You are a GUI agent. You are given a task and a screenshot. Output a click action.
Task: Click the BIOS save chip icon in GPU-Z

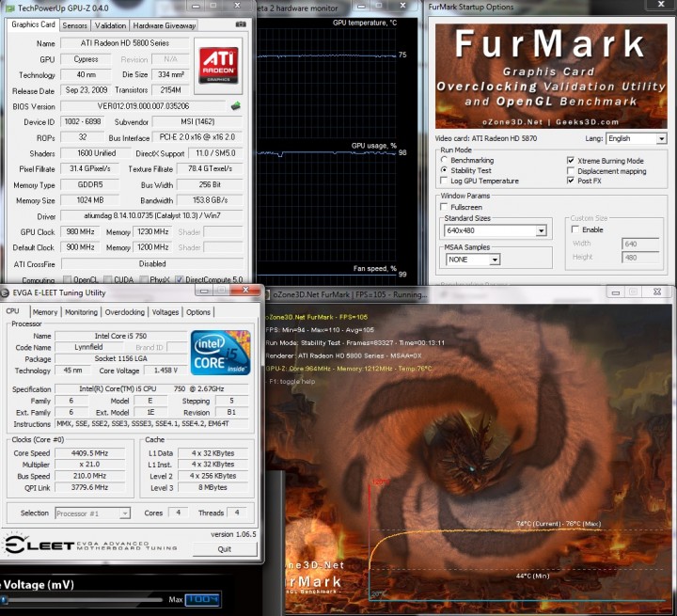pos(236,105)
